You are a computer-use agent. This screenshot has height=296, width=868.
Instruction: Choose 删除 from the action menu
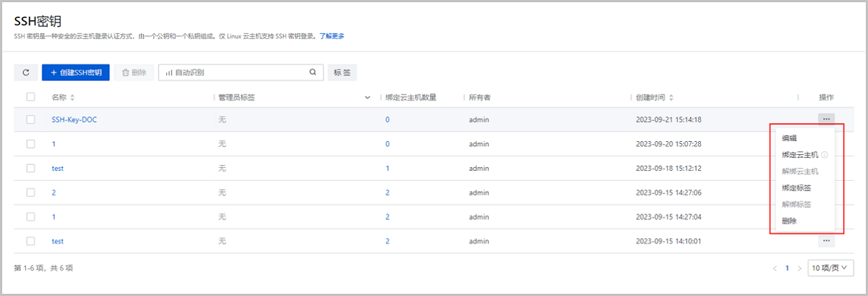[789, 221]
